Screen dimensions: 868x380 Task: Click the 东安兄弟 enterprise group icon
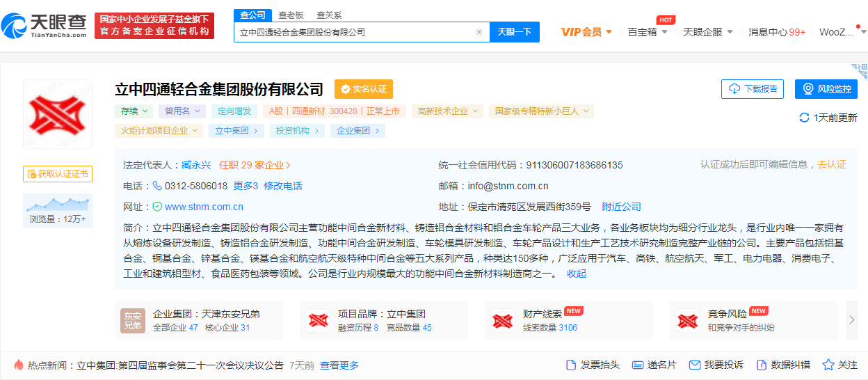tap(133, 321)
